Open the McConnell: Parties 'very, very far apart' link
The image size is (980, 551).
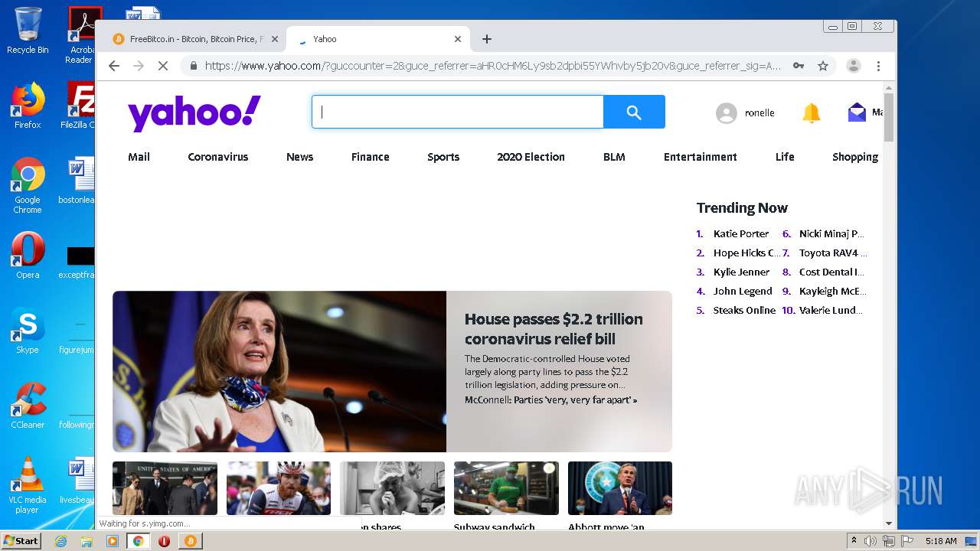(x=550, y=400)
